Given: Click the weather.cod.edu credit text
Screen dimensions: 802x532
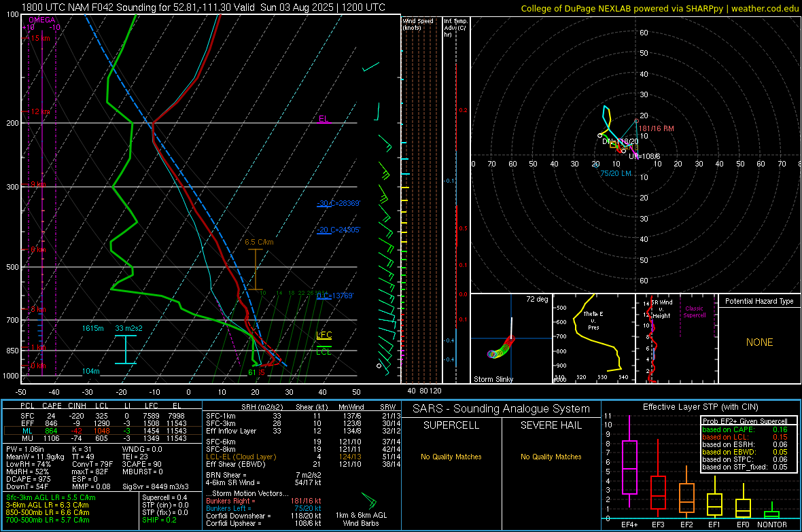Looking at the screenshot, I should click(x=765, y=8).
